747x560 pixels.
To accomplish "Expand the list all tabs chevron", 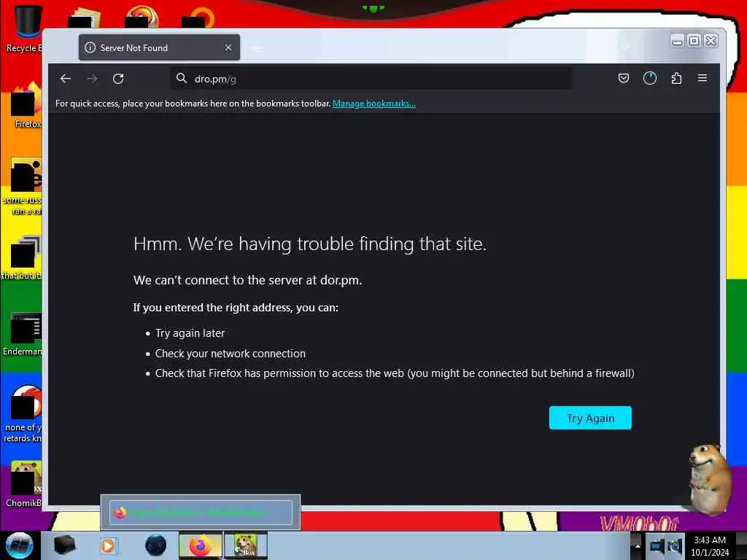I will point(625,47).
